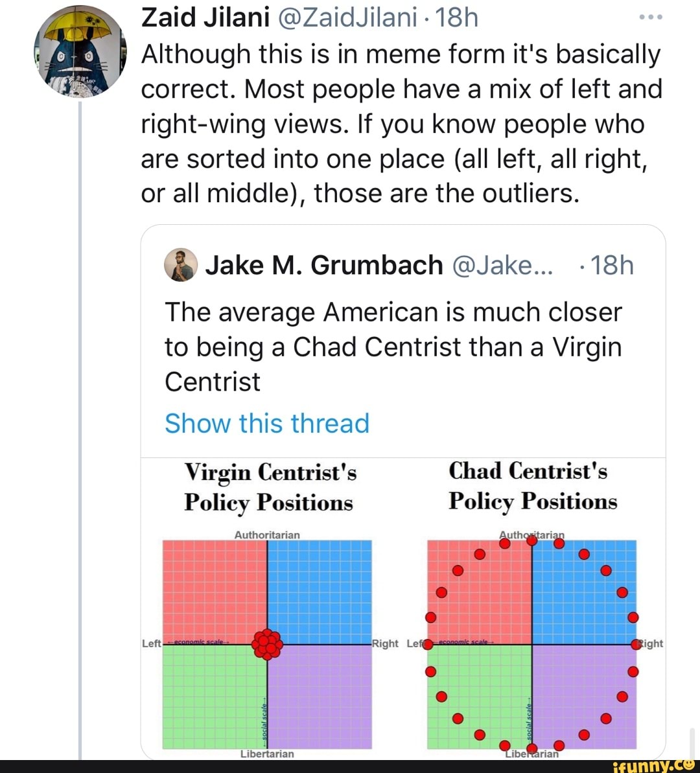The image size is (700, 773).
Task: Click the red dot cluster at Virgin chart center
Action: tap(267, 644)
